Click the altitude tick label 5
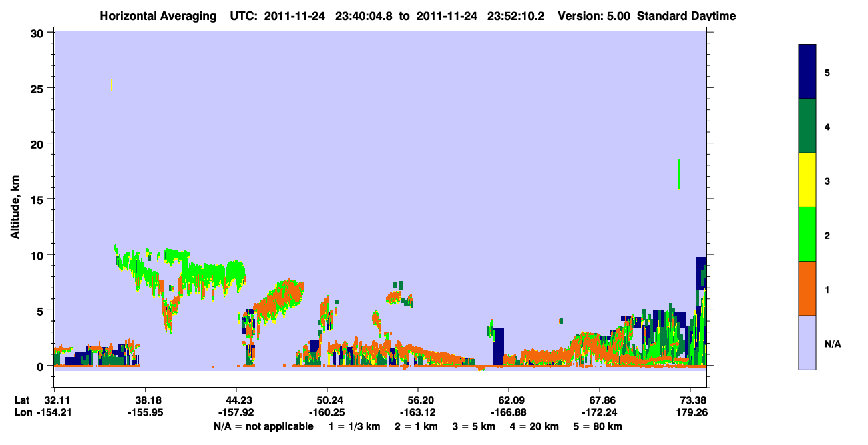 pyautogui.click(x=42, y=310)
